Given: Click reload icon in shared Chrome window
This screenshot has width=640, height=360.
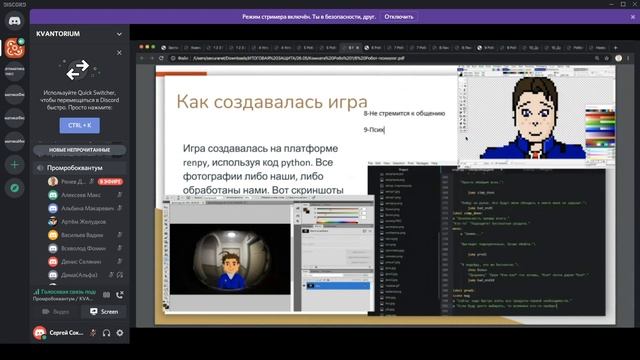Looking at the screenshot, I should coord(162,58).
